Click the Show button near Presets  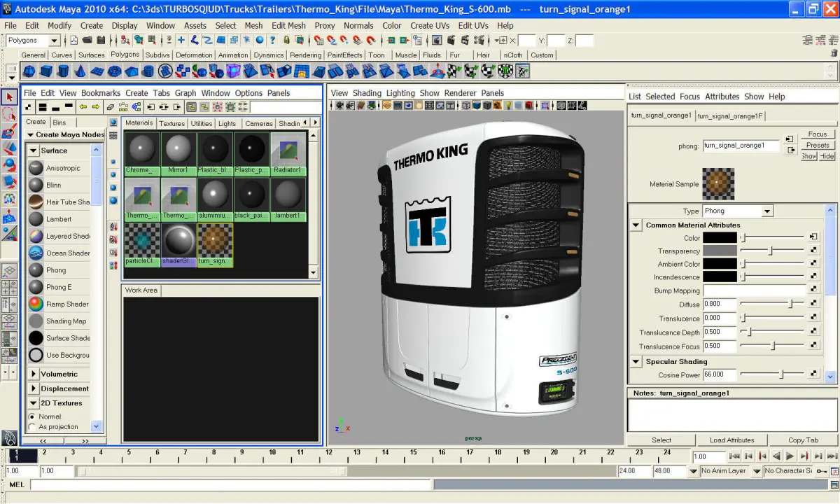809,156
